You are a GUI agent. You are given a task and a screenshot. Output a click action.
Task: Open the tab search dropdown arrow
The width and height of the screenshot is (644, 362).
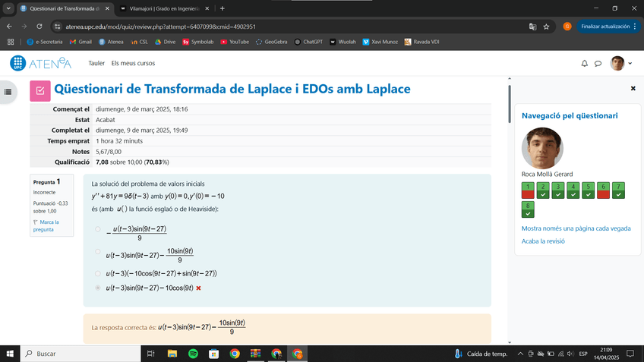(x=8, y=8)
